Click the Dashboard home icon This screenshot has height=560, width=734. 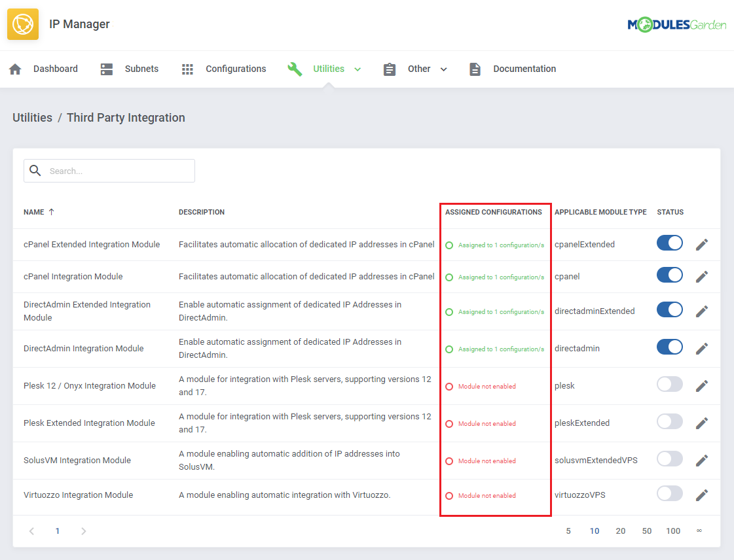click(15, 69)
